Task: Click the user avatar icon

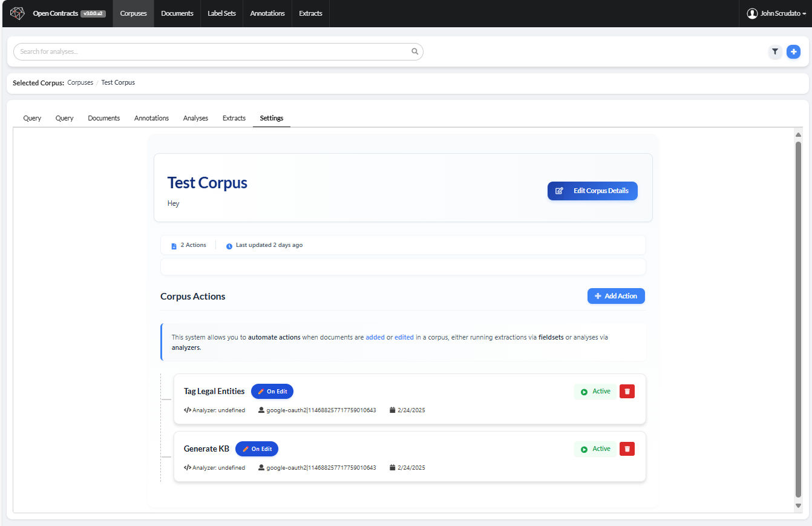Action: (x=752, y=13)
